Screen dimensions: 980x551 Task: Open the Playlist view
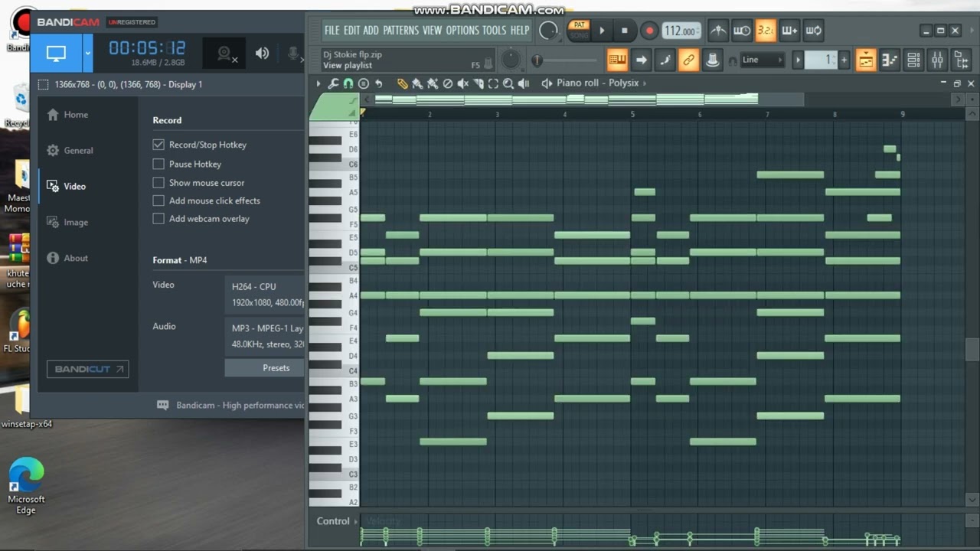866,60
